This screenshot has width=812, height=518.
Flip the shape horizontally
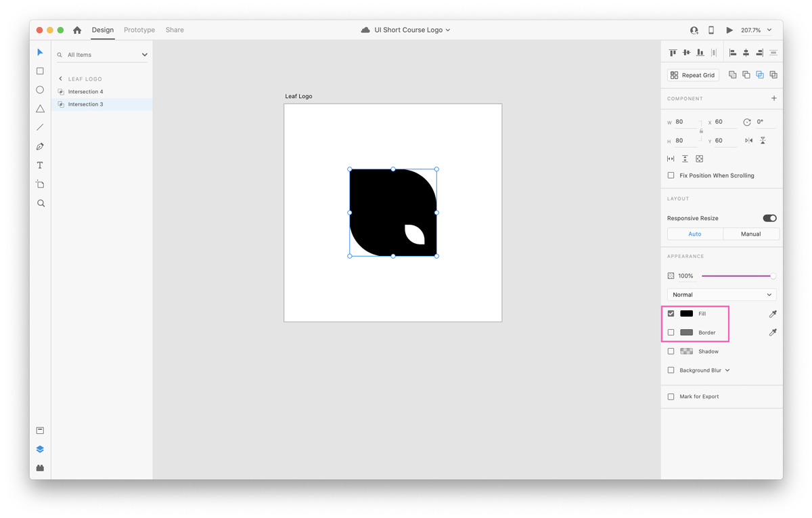(x=748, y=140)
